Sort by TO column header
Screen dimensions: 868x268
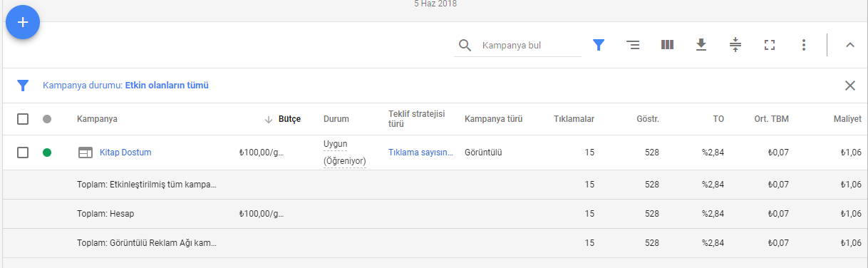(x=718, y=119)
